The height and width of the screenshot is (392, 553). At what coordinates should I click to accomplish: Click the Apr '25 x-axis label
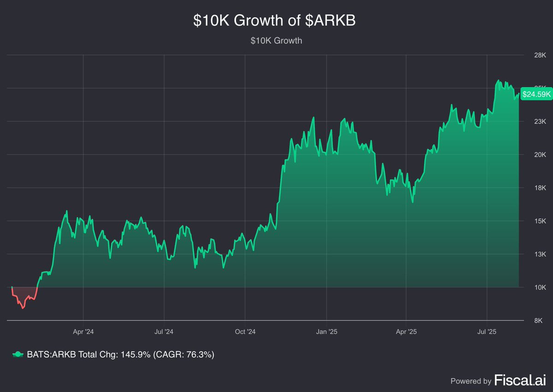[406, 331]
